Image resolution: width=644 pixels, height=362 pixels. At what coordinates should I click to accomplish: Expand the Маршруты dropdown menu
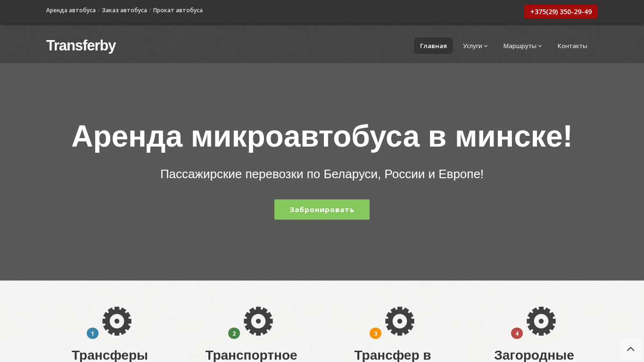(522, 46)
